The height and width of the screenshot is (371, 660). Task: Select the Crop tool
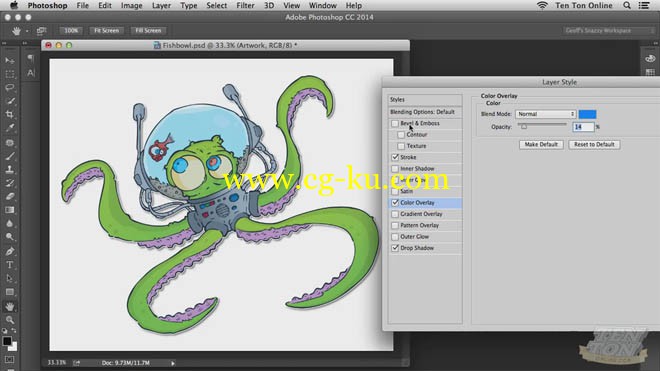(x=10, y=115)
